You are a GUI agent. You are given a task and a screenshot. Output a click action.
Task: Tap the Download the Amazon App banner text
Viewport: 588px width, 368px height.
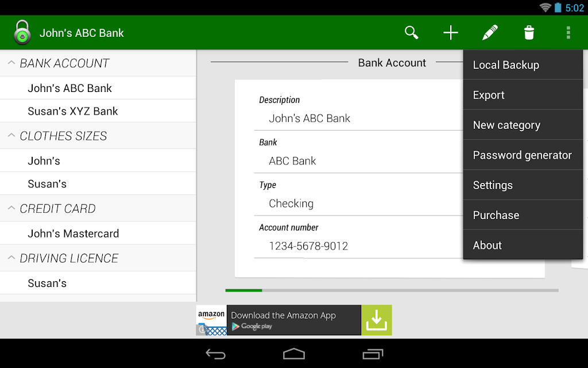(x=283, y=315)
